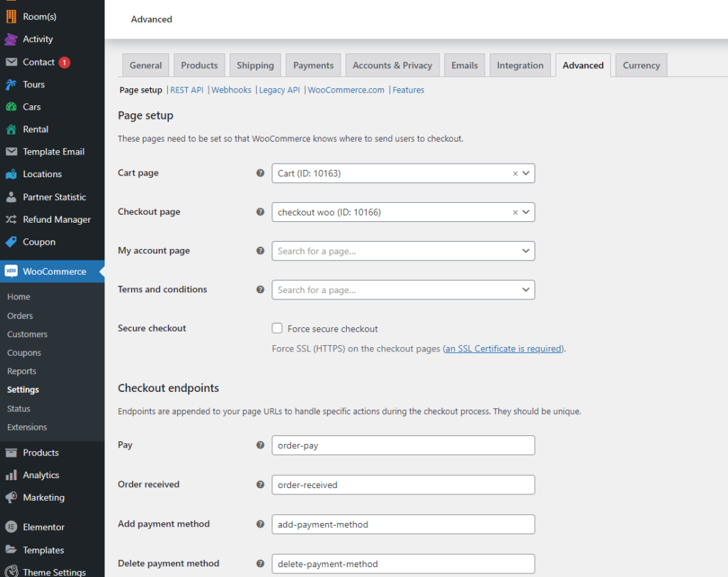Open the Checkout page dropdown
The height and width of the screenshot is (577, 728).
tap(403, 212)
